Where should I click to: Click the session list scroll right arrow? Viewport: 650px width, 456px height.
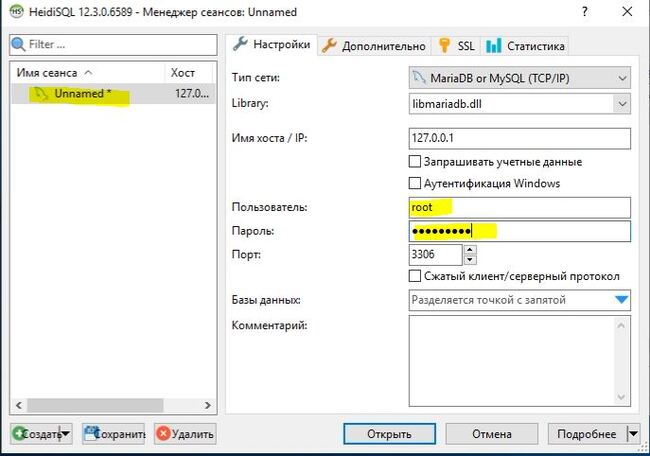coord(208,405)
